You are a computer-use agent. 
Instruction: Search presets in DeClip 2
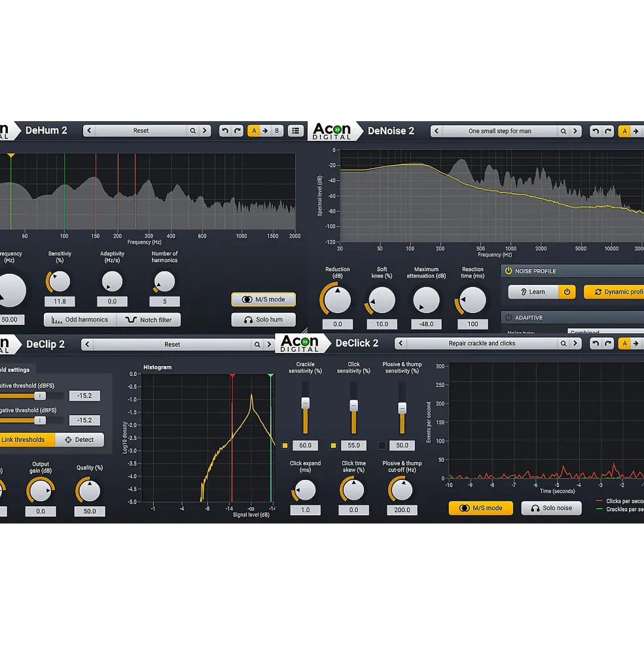point(257,344)
